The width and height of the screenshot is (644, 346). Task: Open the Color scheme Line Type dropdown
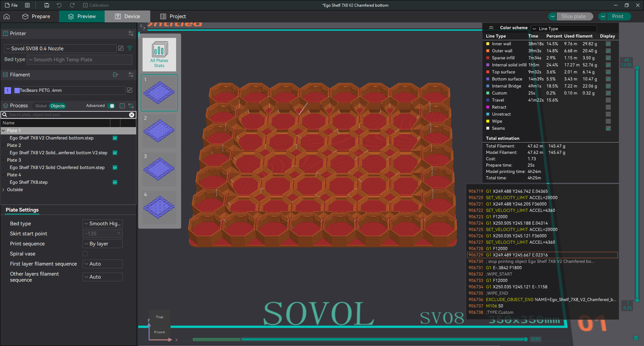click(x=563, y=28)
